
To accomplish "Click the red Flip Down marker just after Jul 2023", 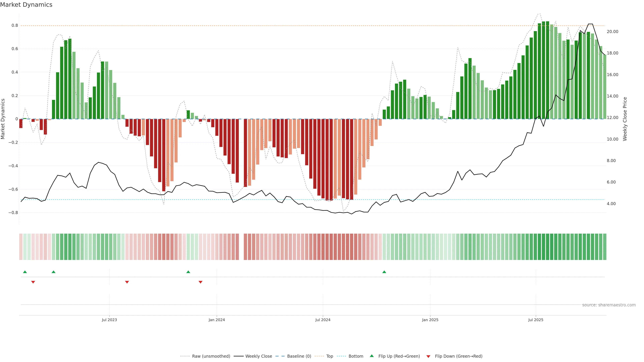I will tap(127, 282).
